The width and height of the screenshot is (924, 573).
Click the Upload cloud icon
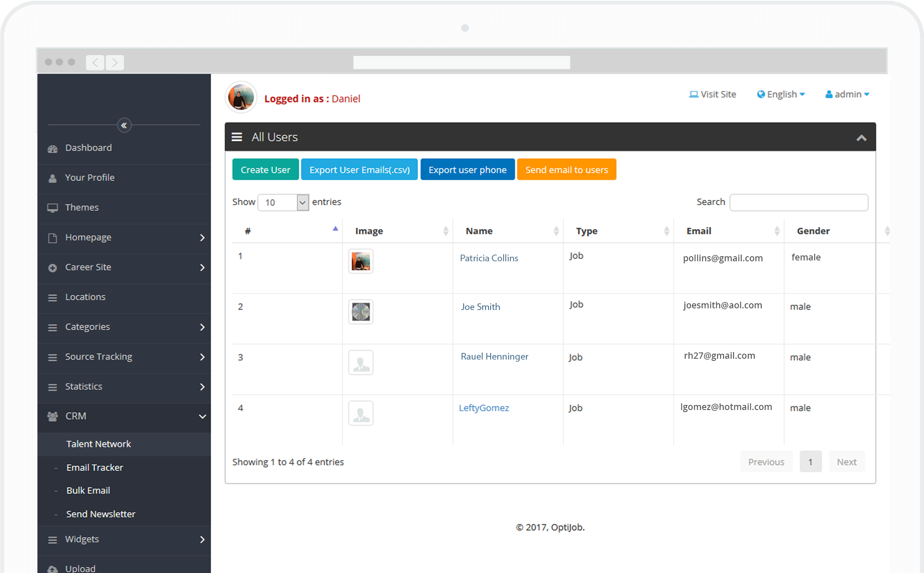click(53, 569)
